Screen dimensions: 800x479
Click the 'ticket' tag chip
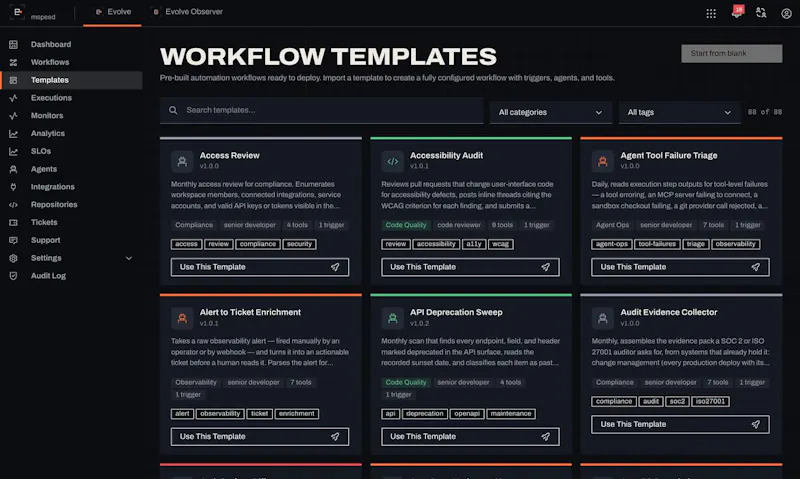click(x=259, y=414)
